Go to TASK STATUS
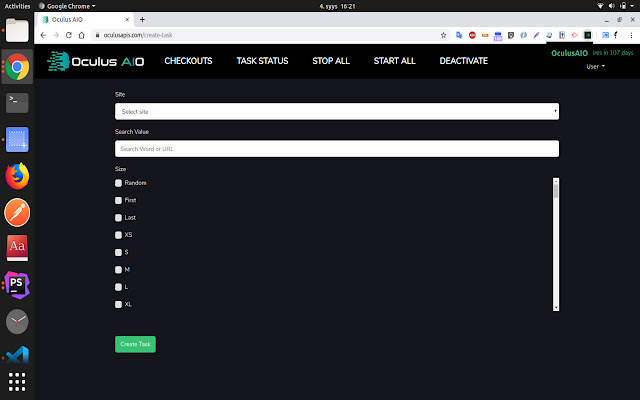 (x=262, y=61)
